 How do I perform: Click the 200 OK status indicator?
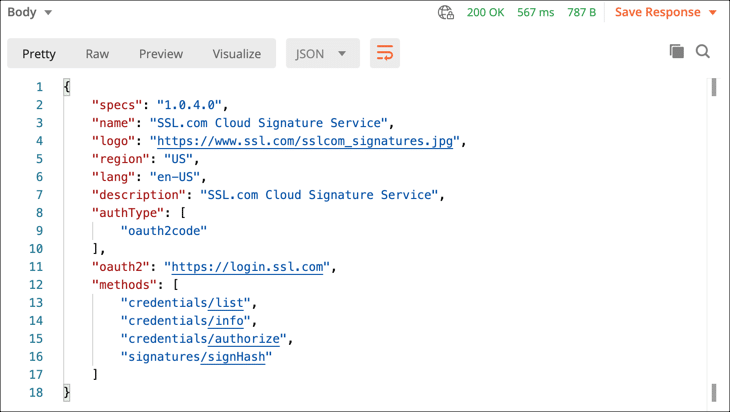coord(485,13)
